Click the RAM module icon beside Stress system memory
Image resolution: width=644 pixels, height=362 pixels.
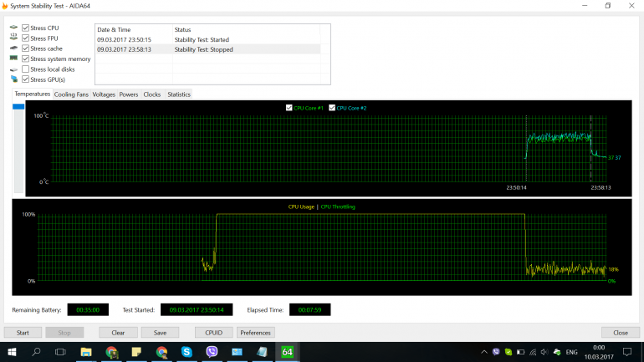13,59
